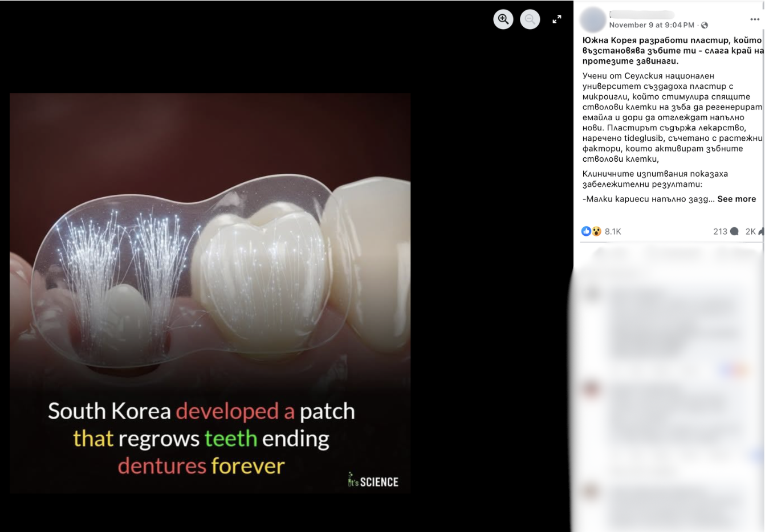
Task: Enter fullscreen photo view
Action: click(557, 19)
